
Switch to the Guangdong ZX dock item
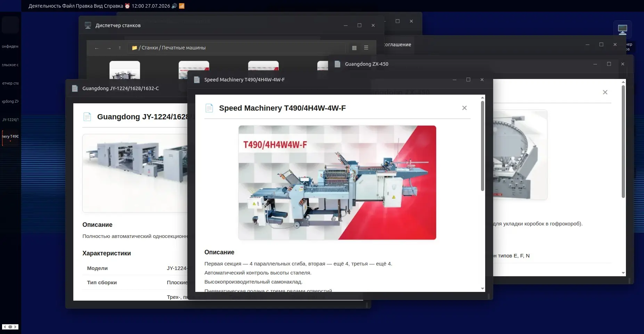pos(10,101)
